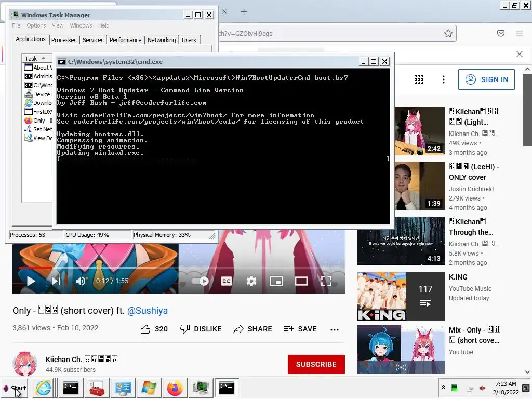The width and height of the screenshot is (532, 399).
Task: Open Kiichan 2:42 video thumbnail
Action: pyautogui.click(x=419, y=131)
